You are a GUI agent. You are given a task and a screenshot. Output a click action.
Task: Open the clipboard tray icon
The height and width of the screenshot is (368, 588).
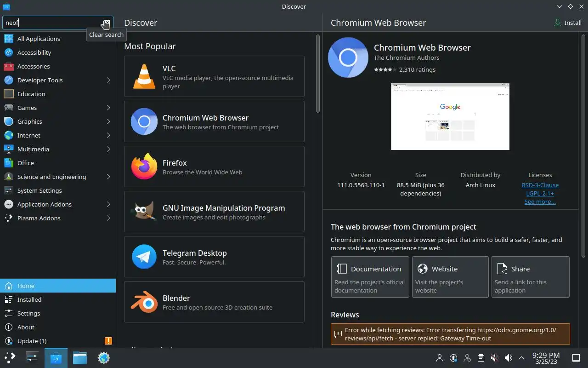tap(481, 358)
